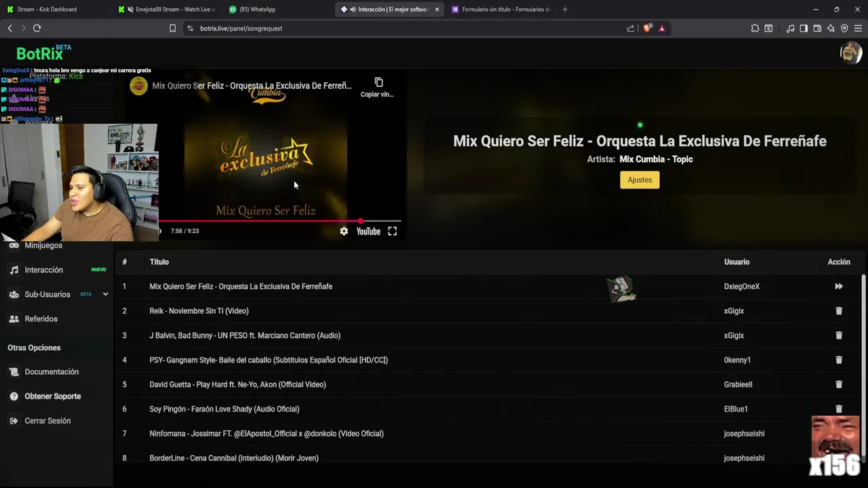
Task: Click the Título column header
Action: coord(159,262)
